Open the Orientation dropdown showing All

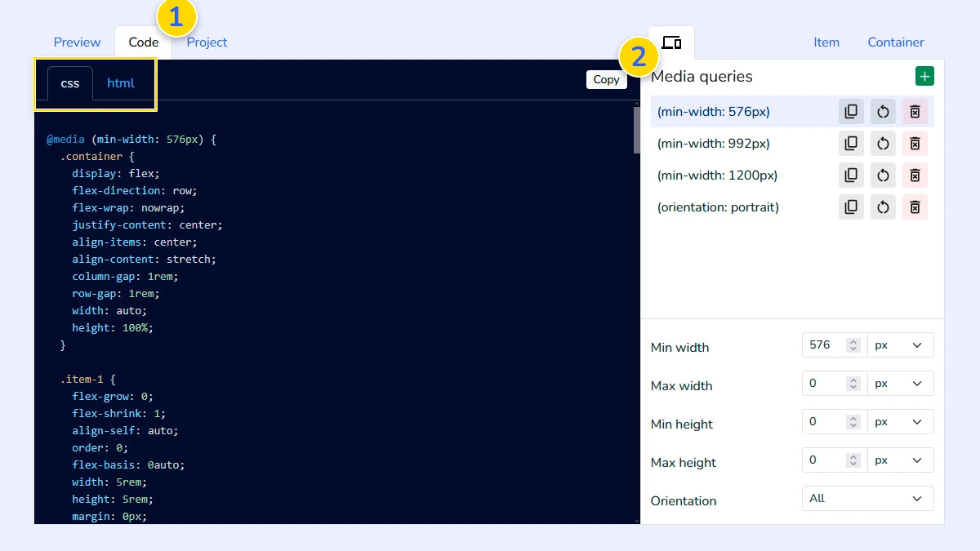coord(866,498)
